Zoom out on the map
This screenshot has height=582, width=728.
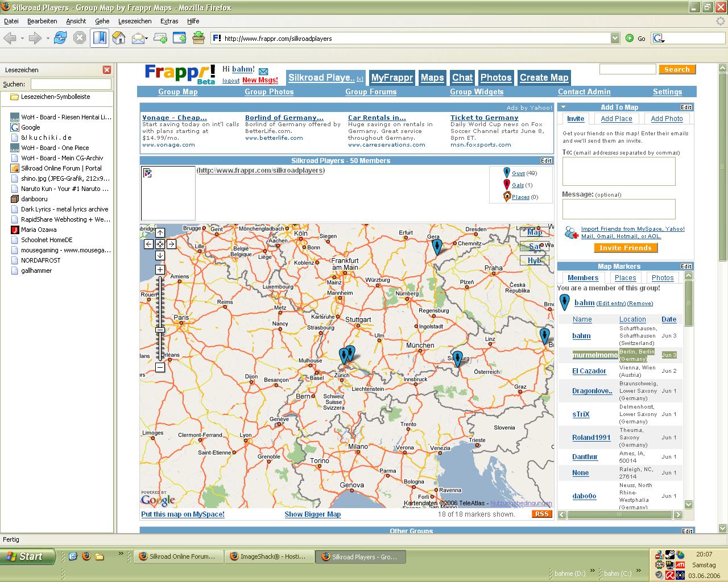pos(160,367)
